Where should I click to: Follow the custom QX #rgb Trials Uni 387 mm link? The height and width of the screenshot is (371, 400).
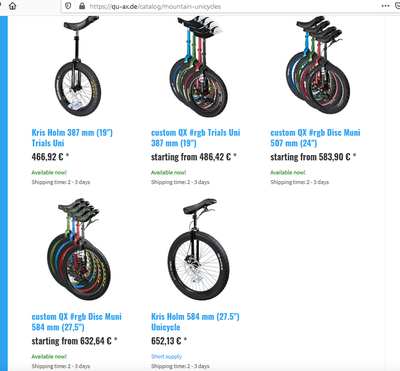196,138
